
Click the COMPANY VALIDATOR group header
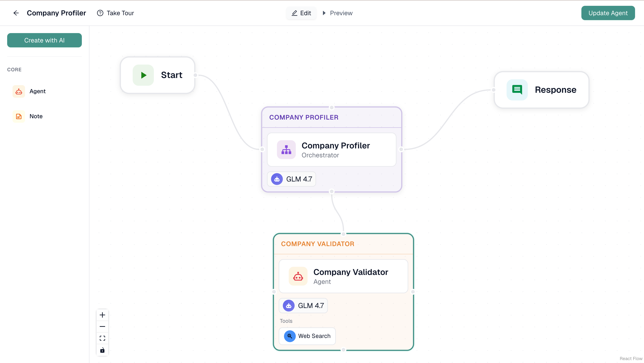click(x=318, y=244)
